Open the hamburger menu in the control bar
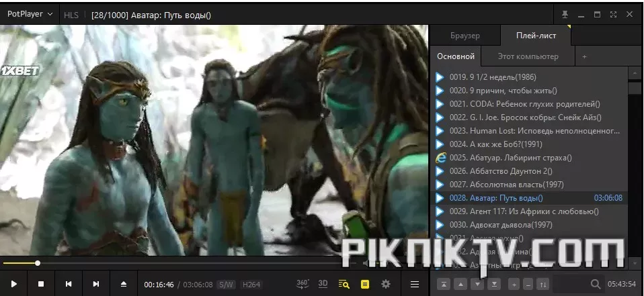Image resolution: width=644 pixels, height=296 pixels. tap(415, 284)
